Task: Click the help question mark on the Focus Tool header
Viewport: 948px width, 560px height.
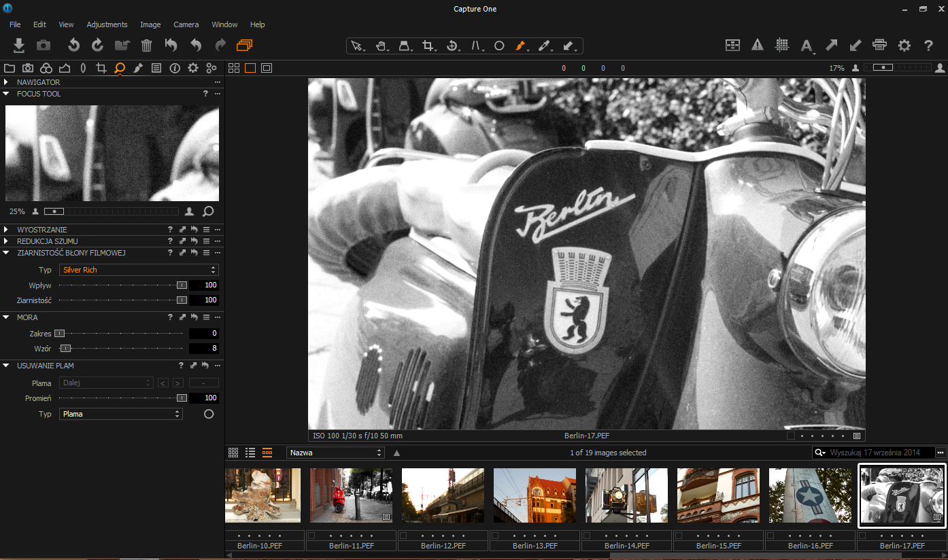Action: pos(205,94)
